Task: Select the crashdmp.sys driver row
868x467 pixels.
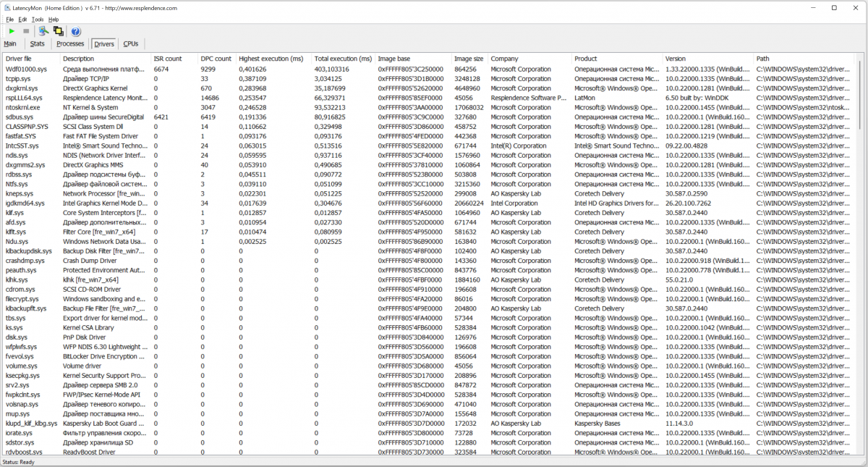Action: 429,261
